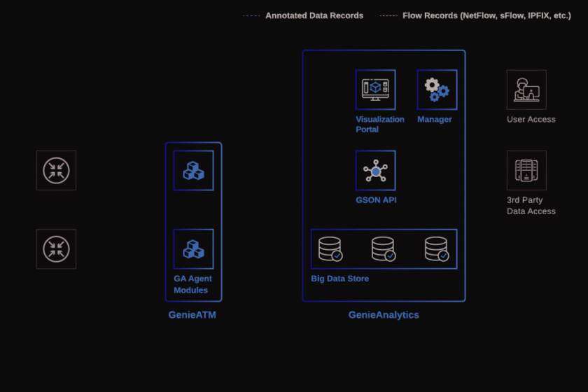Screen dimensions: 588x392
Task: Click the User Access person icon
Action: click(x=526, y=90)
